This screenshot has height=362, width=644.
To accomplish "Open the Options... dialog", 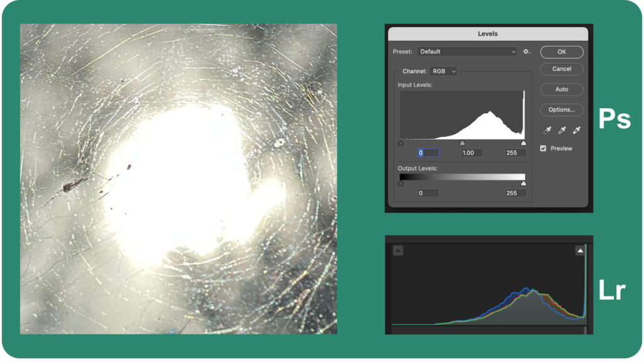I will 561,111.
